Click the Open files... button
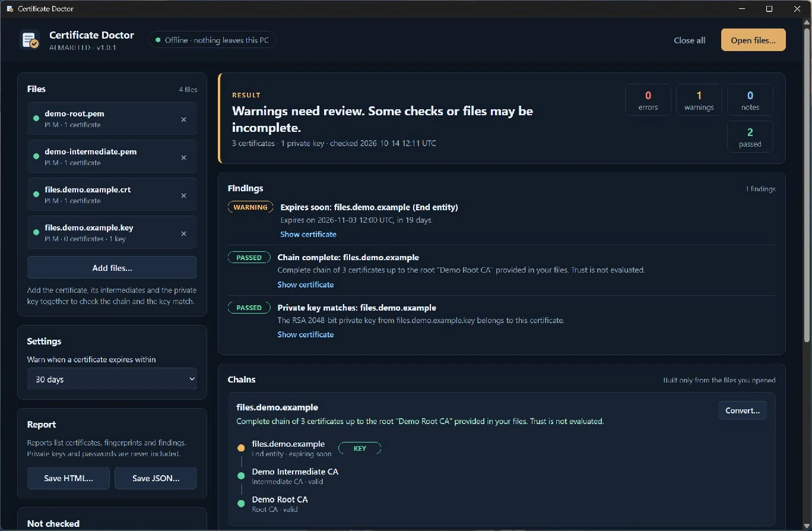 coord(753,40)
